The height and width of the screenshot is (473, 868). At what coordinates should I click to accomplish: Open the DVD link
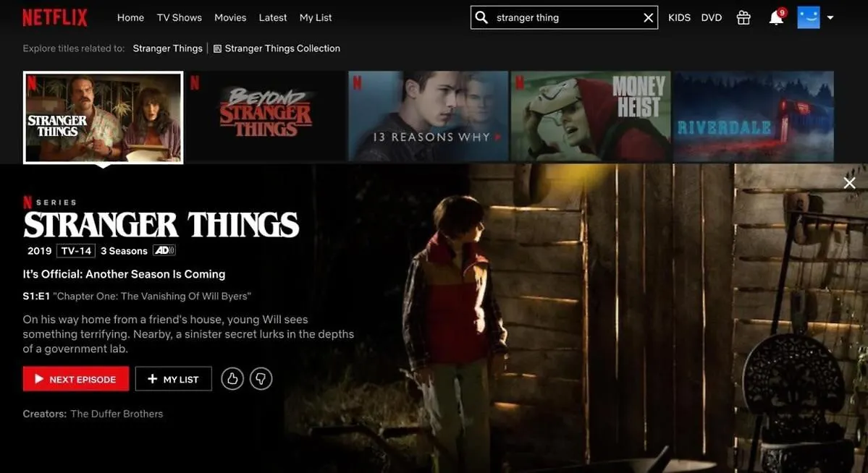[712, 17]
